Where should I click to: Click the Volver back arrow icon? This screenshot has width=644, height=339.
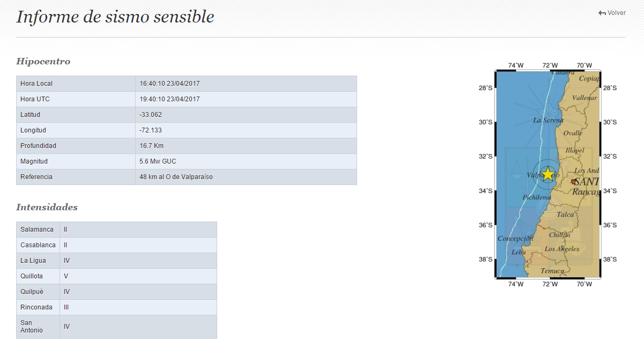(x=602, y=13)
